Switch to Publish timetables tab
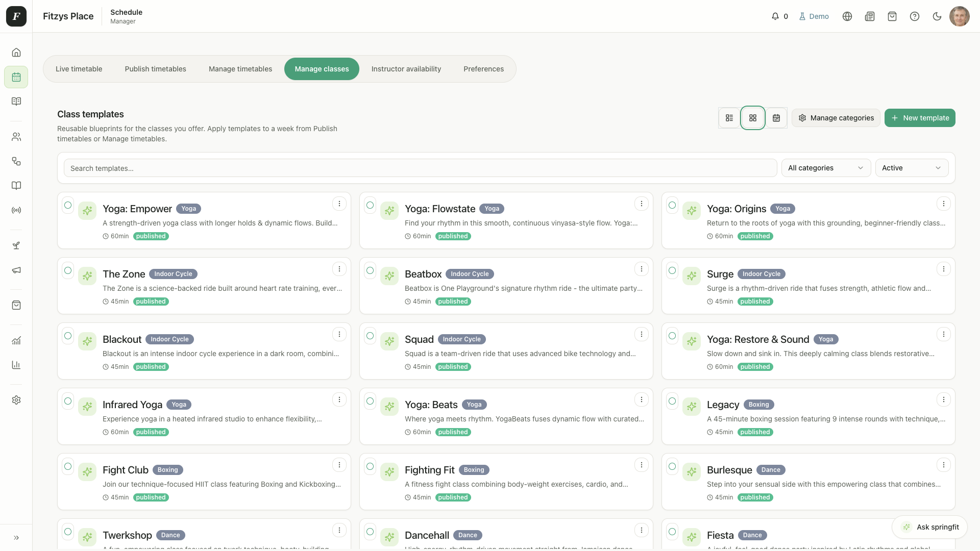This screenshot has height=551, width=980. tap(155, 69)
